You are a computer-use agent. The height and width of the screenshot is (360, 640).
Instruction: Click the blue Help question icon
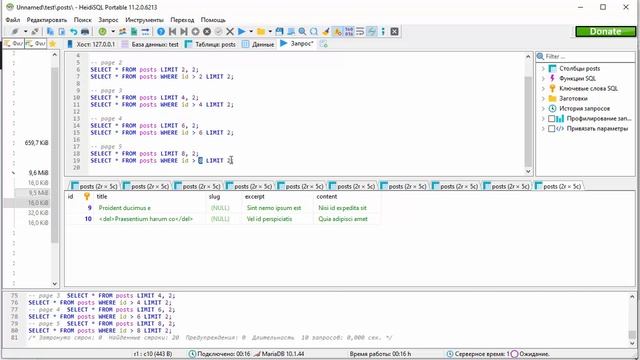pyautogui.click(x=161, y=31)
